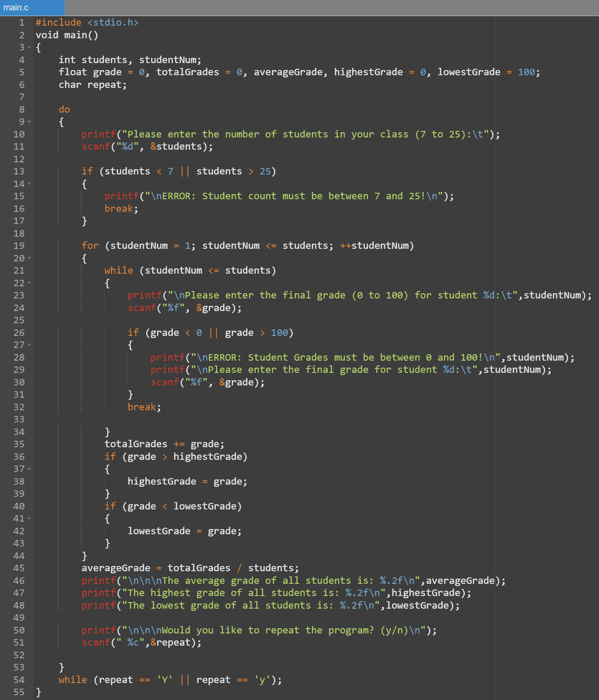
Task: Click line number 25 in the gutter
Action: point(19,320)
